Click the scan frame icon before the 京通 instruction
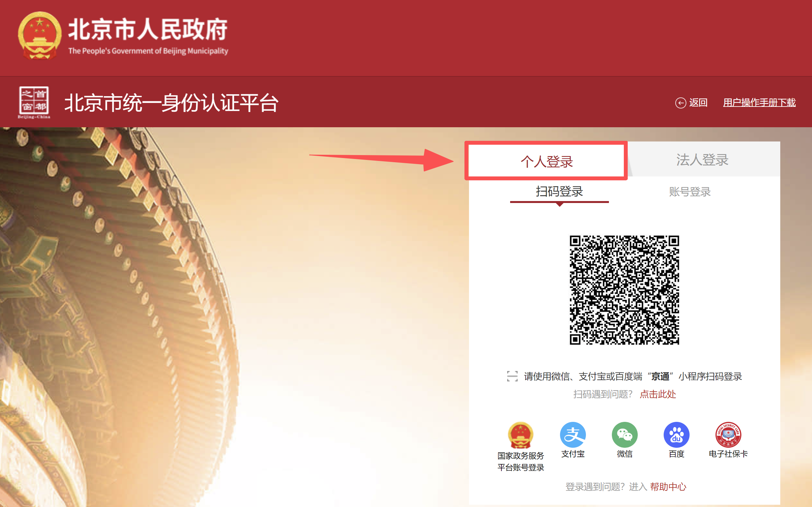The height and width of the screenshot is (507, 812). [x=512, y=376]
